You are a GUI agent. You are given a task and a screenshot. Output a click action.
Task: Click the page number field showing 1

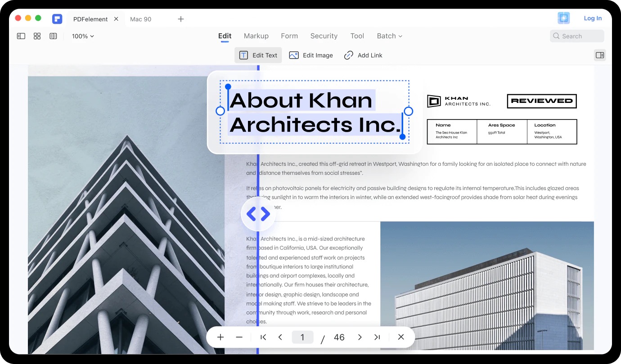tap(302, 337)
